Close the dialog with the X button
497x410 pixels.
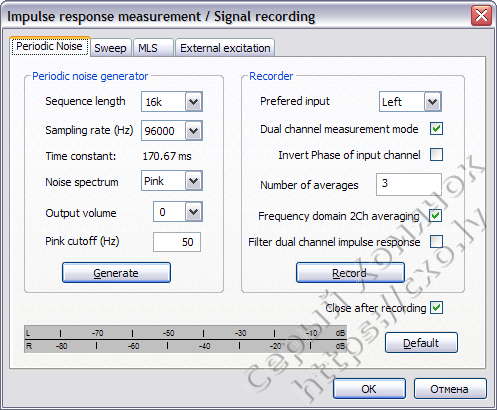[481, 16]
